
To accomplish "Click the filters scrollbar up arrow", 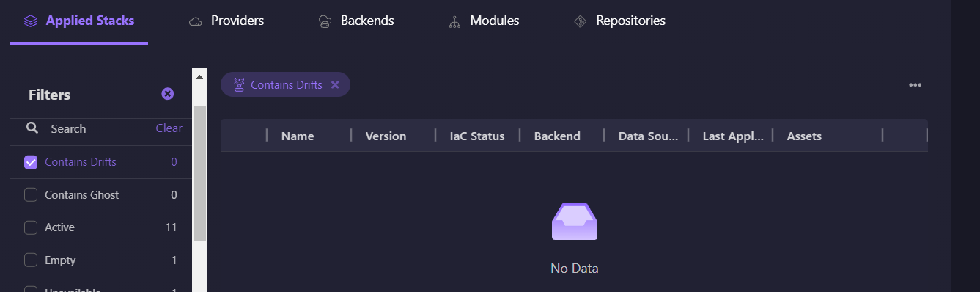I will coord(199,76).
